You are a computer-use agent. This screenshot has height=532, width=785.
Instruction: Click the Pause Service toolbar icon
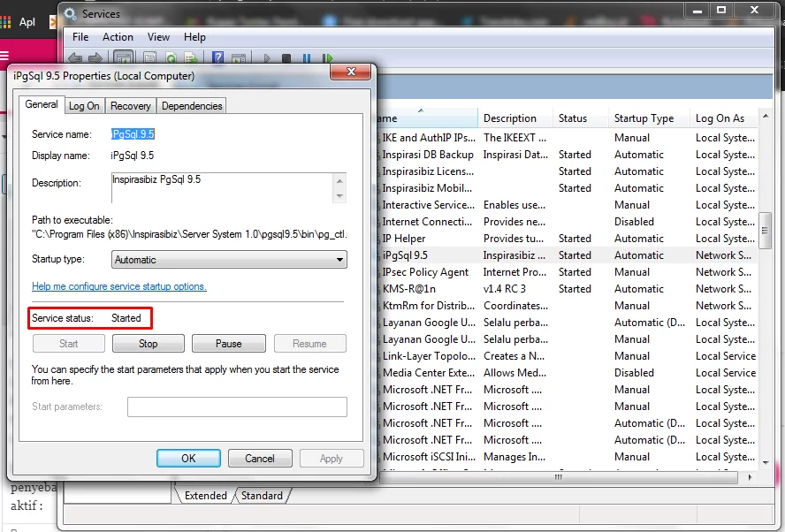click(x=307, y=58)
